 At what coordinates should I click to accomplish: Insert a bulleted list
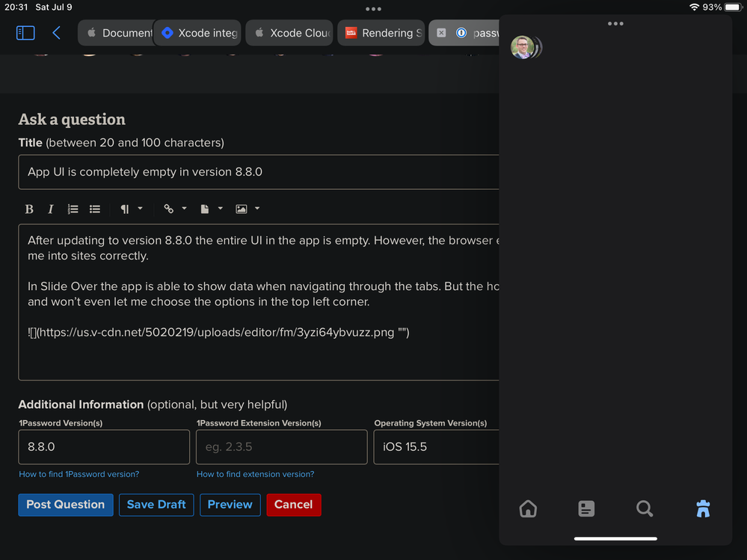(95, 209)
